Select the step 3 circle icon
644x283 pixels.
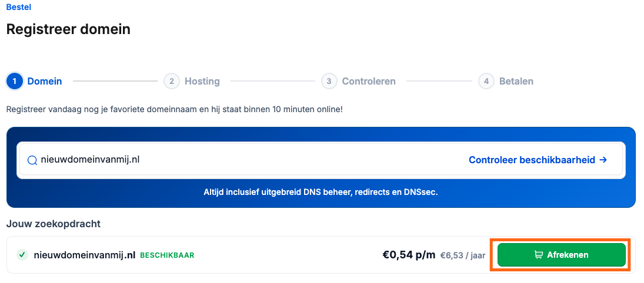(329, 81)
